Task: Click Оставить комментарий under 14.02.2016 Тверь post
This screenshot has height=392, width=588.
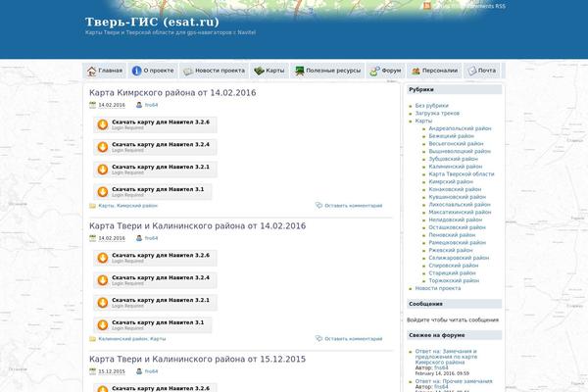Action: [353, 339]
